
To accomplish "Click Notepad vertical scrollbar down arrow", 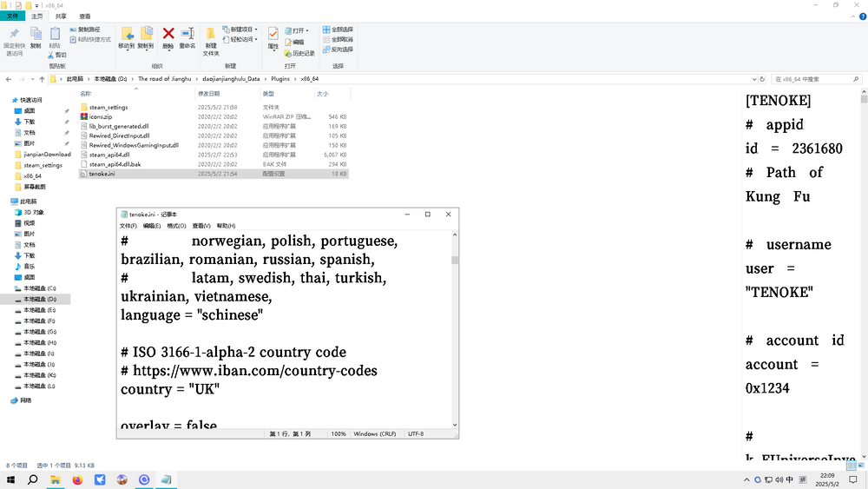I will (455, 425).
